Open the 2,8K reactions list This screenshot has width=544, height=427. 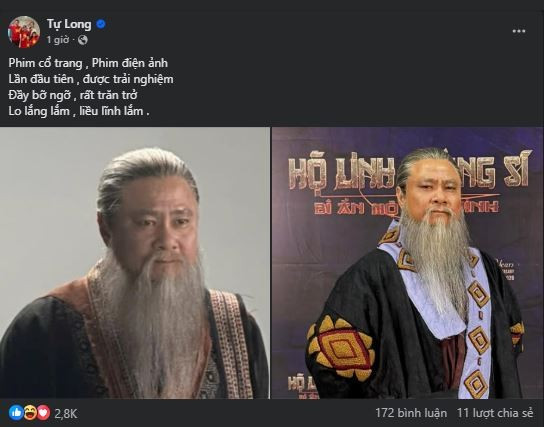66,413
